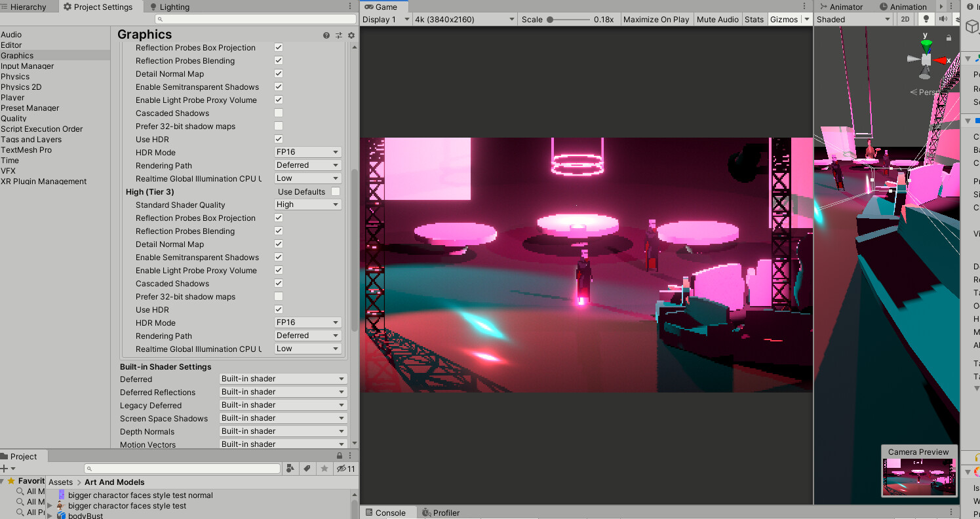Open the HDR Mode FP16 dropdown
Viewport: 980px width, 519px height.
(x=307, y=322)
